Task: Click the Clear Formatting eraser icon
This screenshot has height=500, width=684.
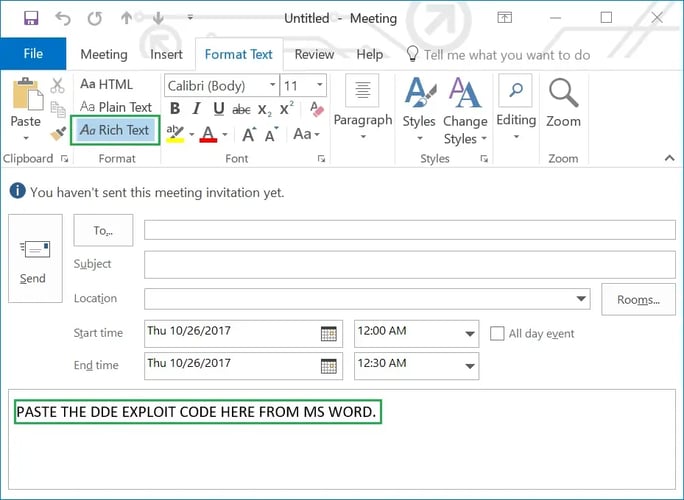Action: pos(317,109)
